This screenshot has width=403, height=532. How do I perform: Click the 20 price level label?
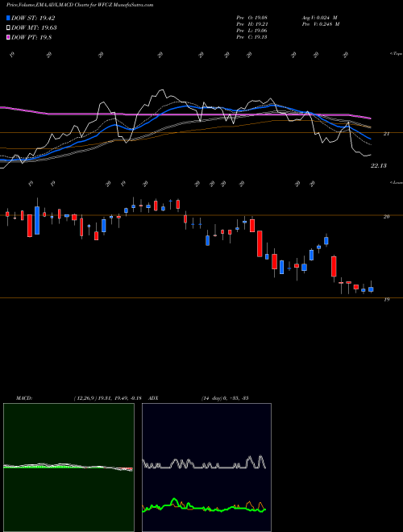(x=386, y=217)
